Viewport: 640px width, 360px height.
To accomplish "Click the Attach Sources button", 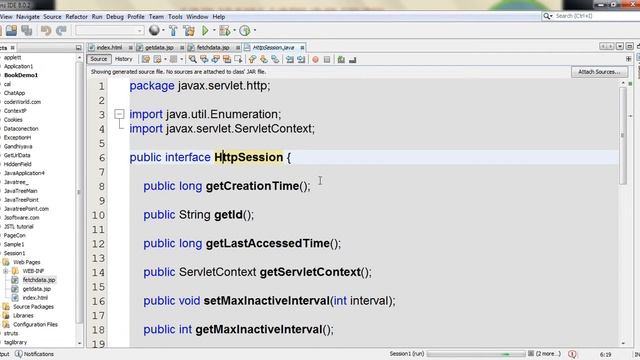I will point(599,72).
